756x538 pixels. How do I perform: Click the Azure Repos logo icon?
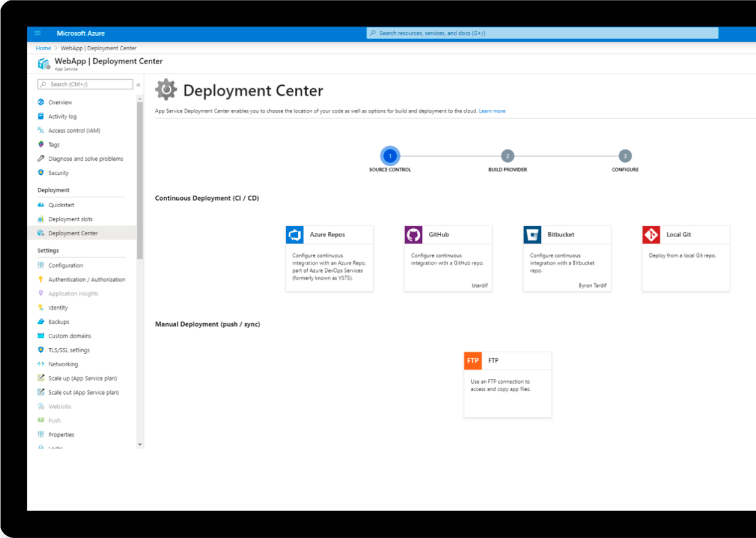click(294, 235)
